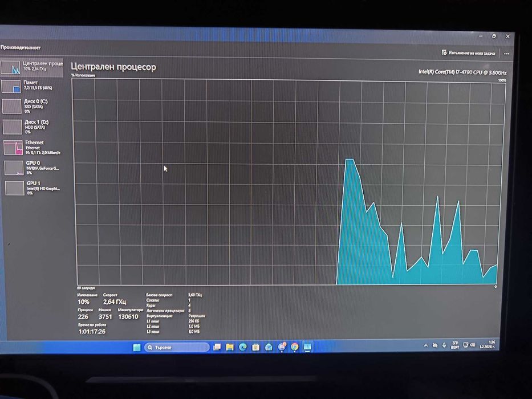Switch input language via БГР indicator
Viewport: 532px width, 399px height.
pos(455,345)
